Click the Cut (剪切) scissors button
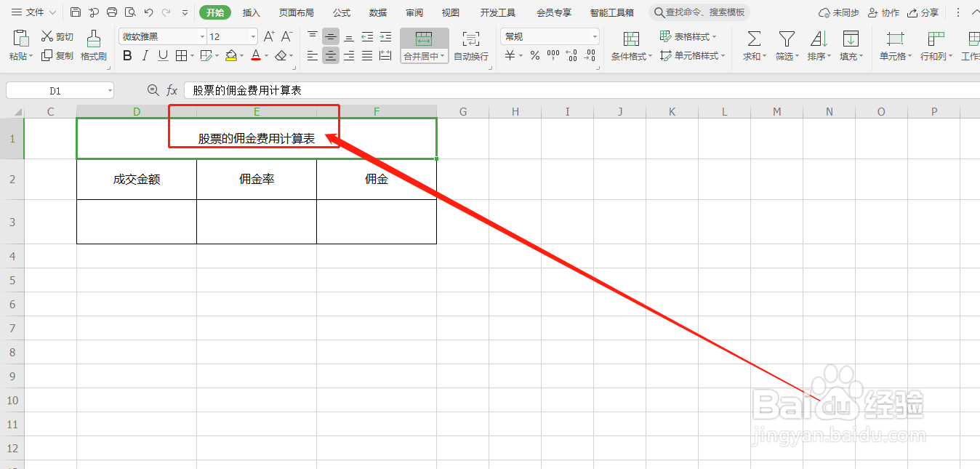This screenshot has height=469, width=980. (x=57, y=36)
